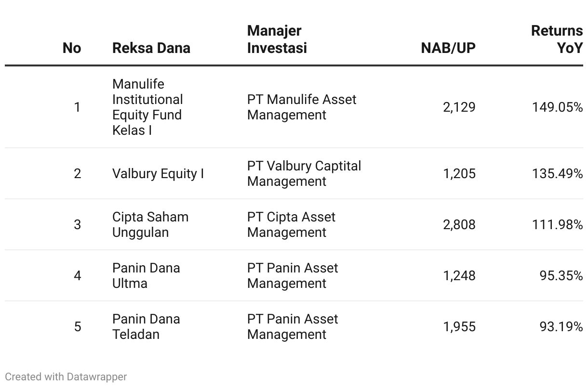The image size is (588, 388).
Task: Click the 2,808 NAB/UP value
Action: 459,224
